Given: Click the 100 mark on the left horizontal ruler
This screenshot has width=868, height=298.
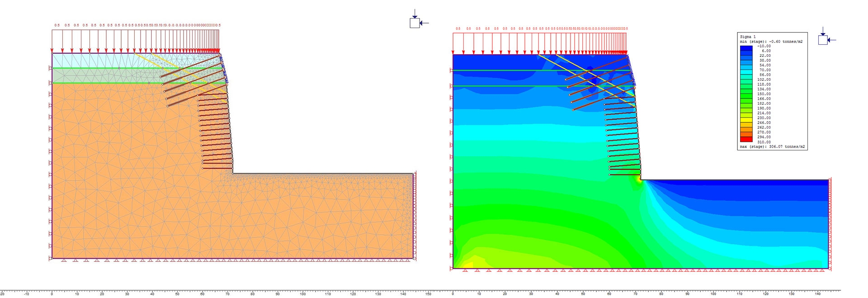Looking at the screenshot, I should (303, 293).
